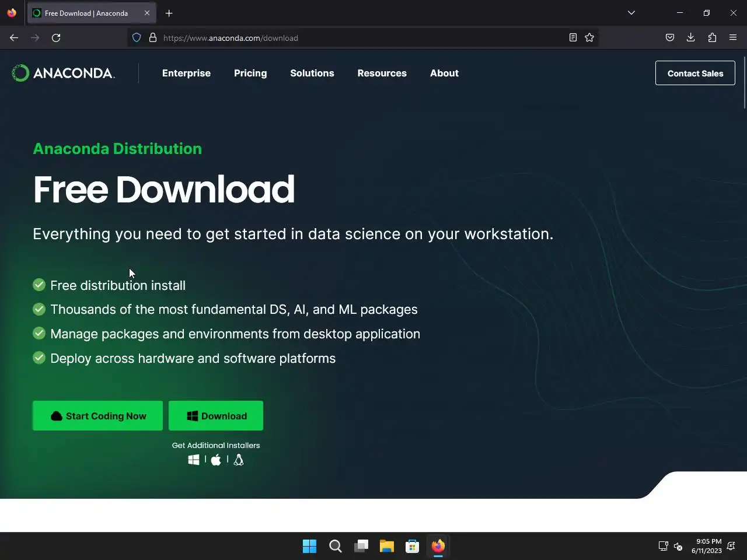Open the notifications bell in system tray

[731, 546]
